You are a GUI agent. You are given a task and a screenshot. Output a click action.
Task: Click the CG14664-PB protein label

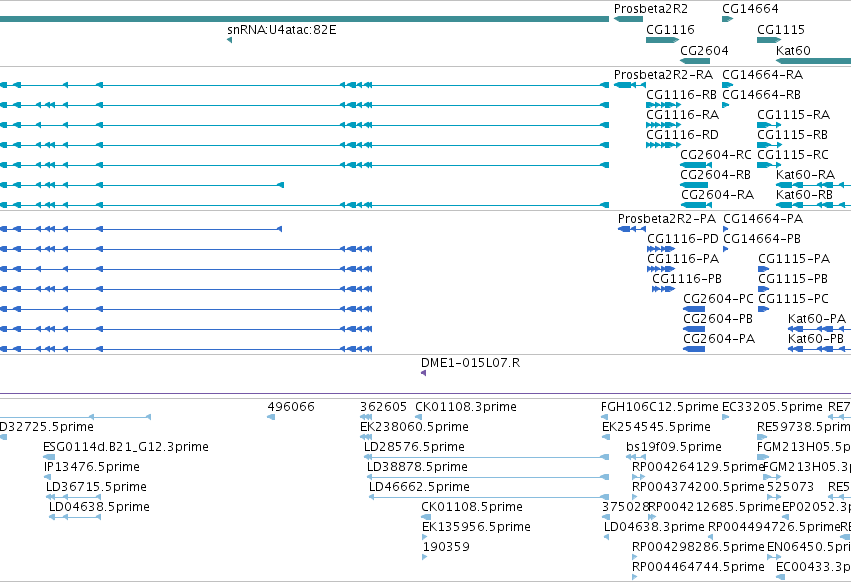coord(761,239)
